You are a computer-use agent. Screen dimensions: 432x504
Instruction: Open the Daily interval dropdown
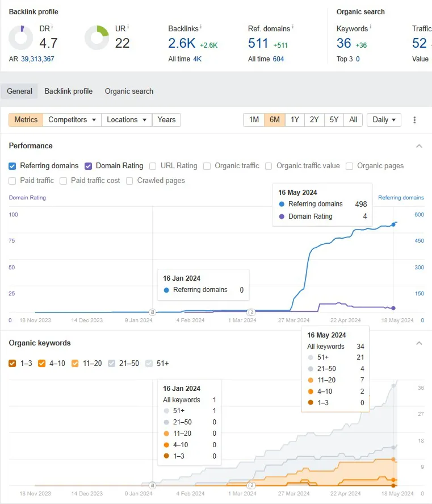tap(384, 119)
